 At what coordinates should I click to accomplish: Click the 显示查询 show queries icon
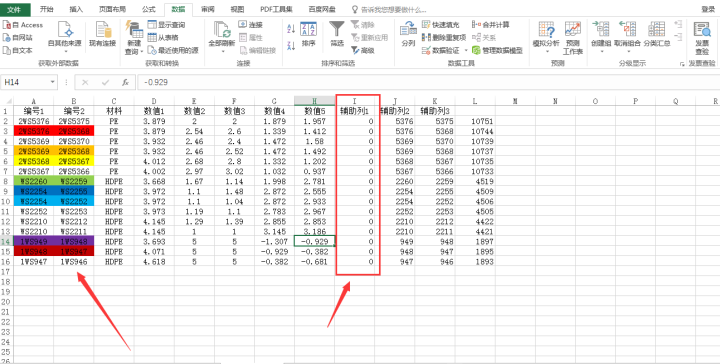[152, 25]
